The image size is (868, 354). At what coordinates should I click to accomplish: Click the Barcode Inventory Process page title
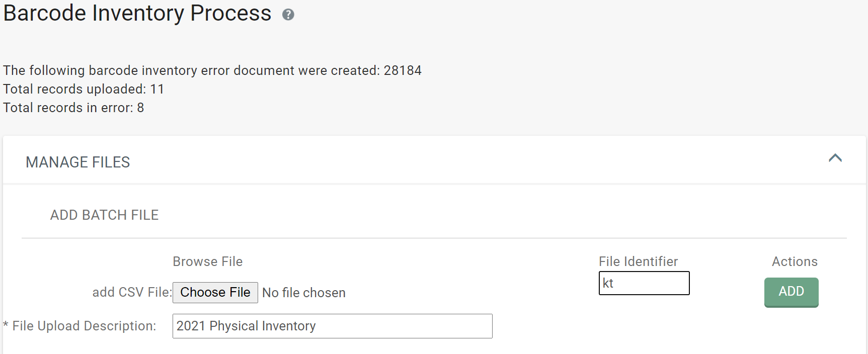pyautogui.click(x=137, y=14)
